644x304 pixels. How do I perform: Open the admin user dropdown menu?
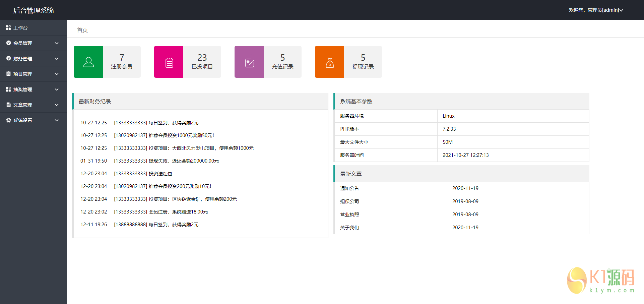(x=596, y=10)
